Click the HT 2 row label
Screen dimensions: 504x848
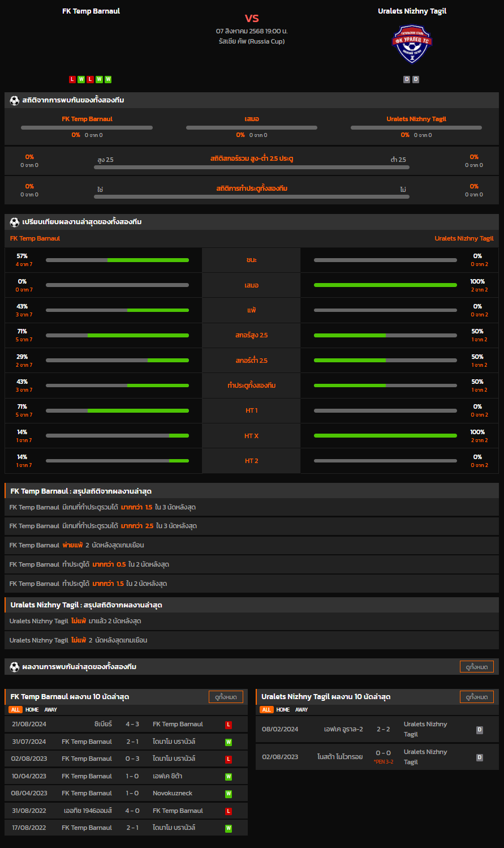tap(252, 461)
